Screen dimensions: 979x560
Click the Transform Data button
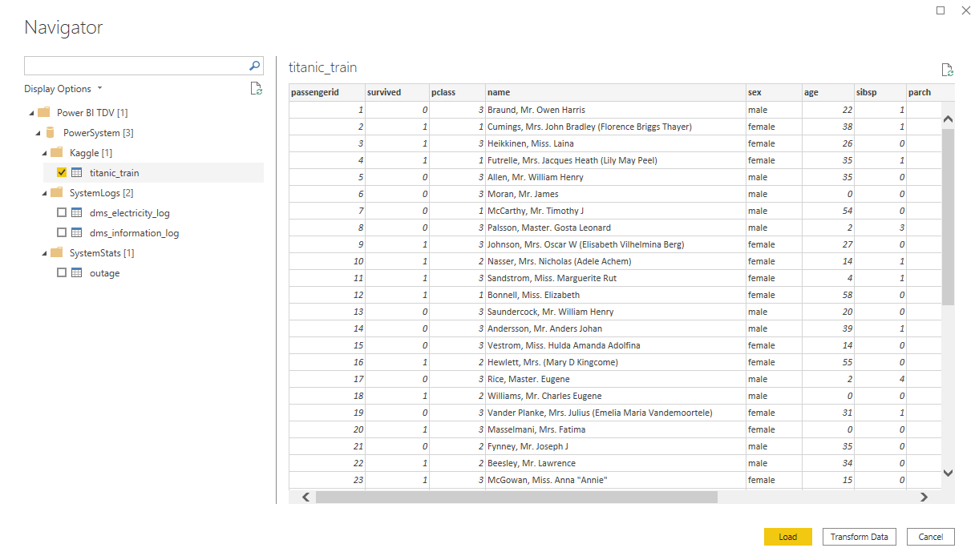pyautogui.click(x=859, y=537)
